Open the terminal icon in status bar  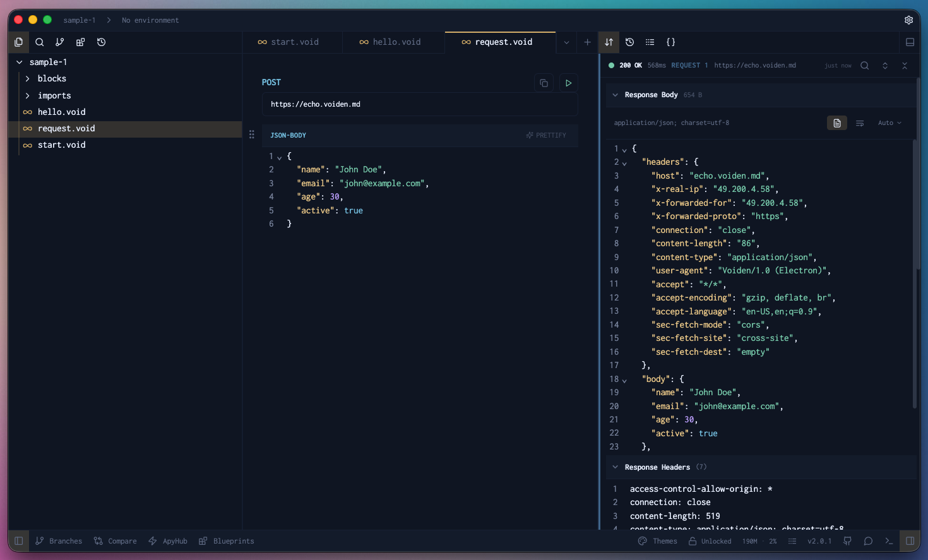889,541
